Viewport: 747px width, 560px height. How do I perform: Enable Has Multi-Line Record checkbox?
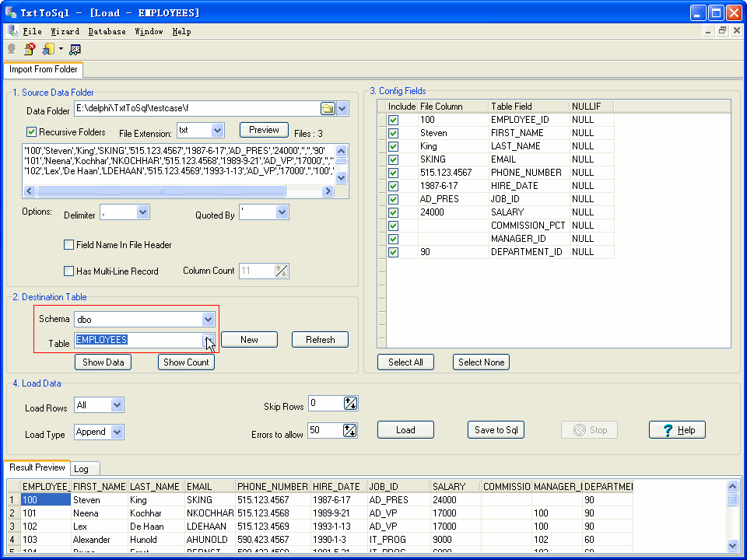pyautogui.click(x=68, y=271)
